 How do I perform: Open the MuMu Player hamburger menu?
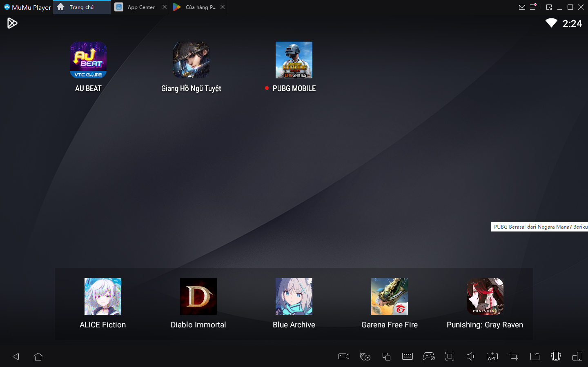click(x=533, y=7)
